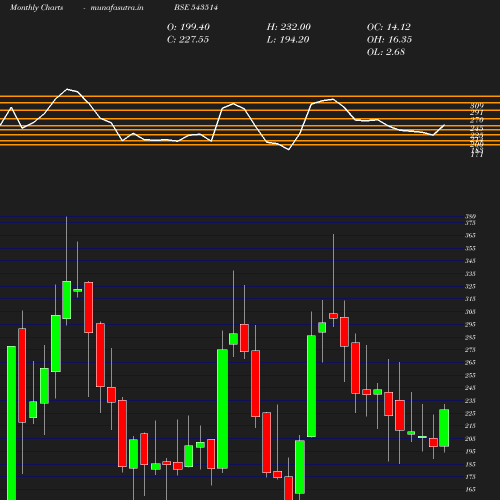Click the 185 price axis label
Viewport: 500px width, 500px height.
470,465
